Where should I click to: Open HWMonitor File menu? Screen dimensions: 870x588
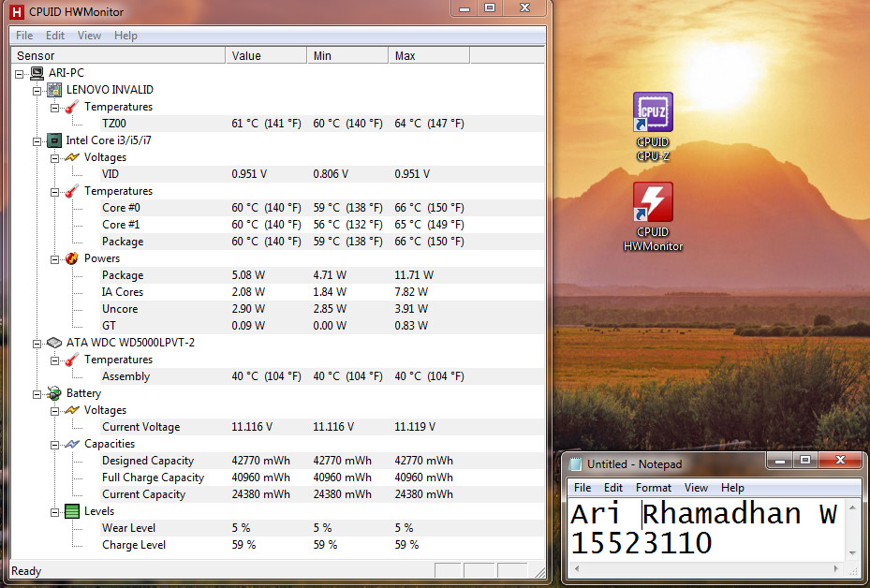[24, 36]
